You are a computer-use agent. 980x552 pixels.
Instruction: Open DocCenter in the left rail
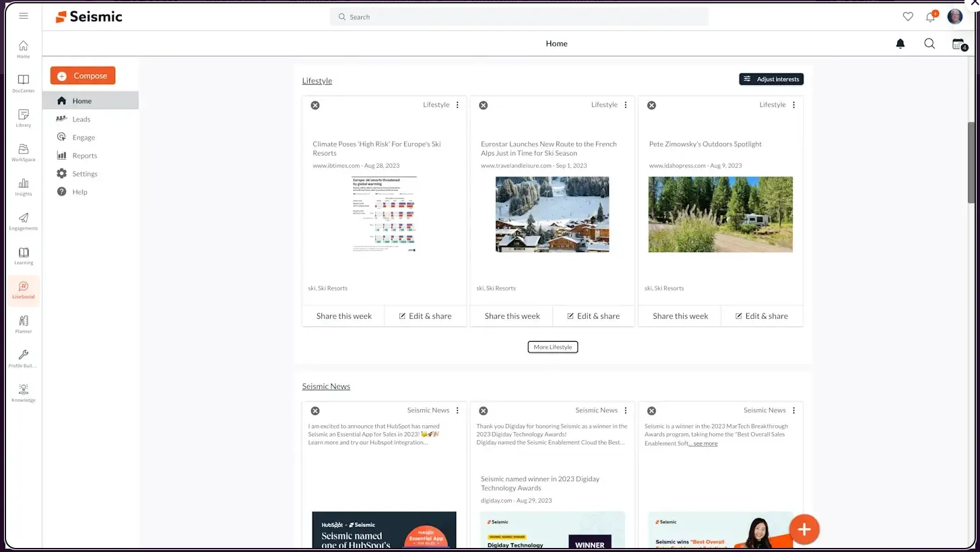[24, 84]
